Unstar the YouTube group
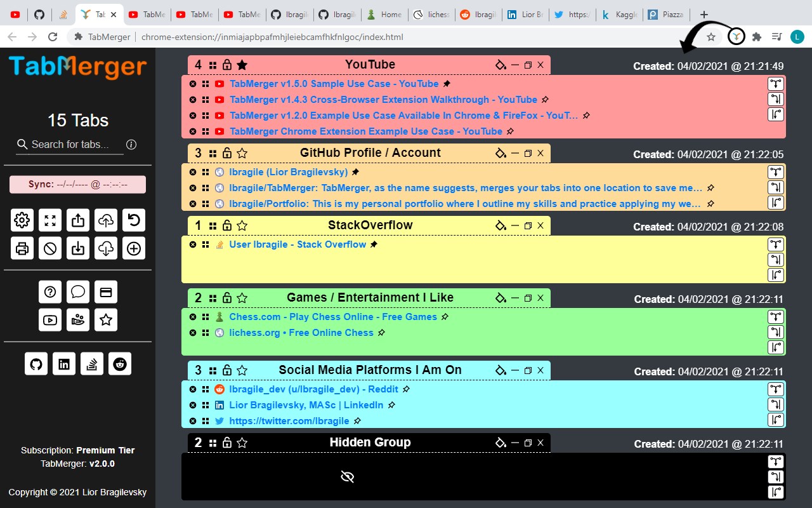The height and width of the screenshot is (508, 812). [x=242, y=65]
